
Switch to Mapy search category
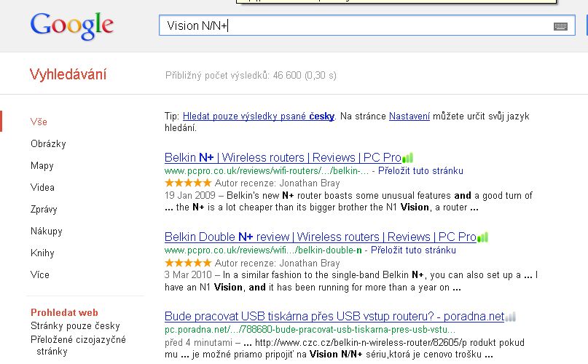pyautogui.click(x=42, y=165)
